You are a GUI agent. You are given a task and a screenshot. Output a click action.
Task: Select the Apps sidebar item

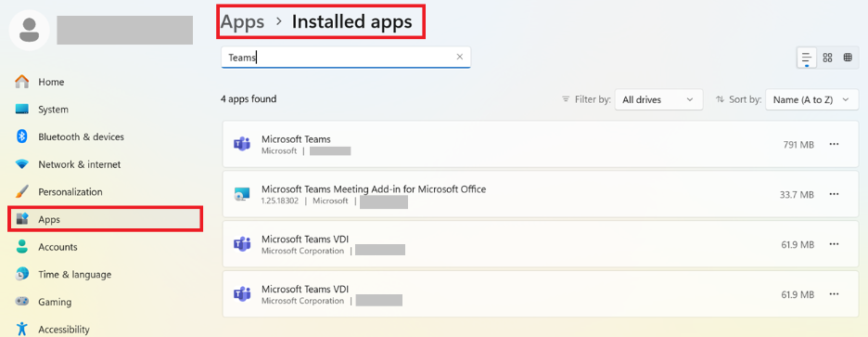105,219
